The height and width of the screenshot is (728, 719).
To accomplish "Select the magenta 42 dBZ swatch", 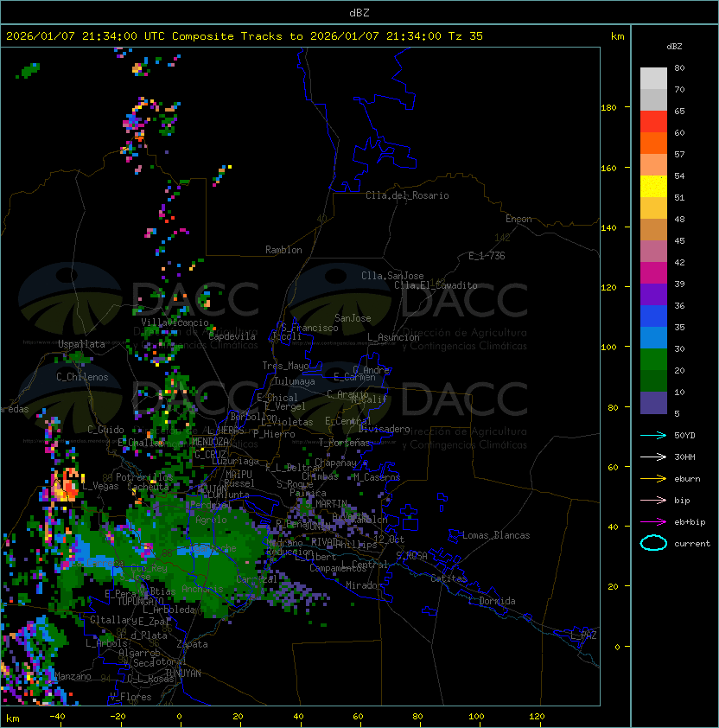I will click(653, 272).
